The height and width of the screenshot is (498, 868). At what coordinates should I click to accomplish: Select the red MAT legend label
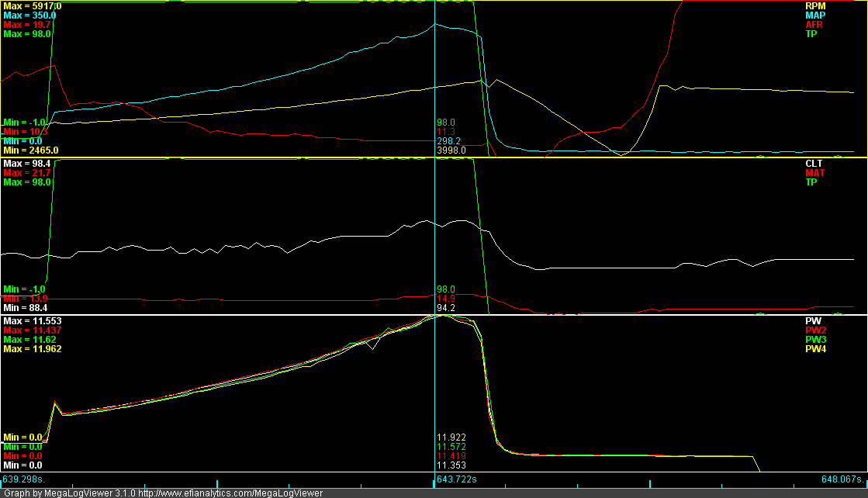tap(814, 173)
